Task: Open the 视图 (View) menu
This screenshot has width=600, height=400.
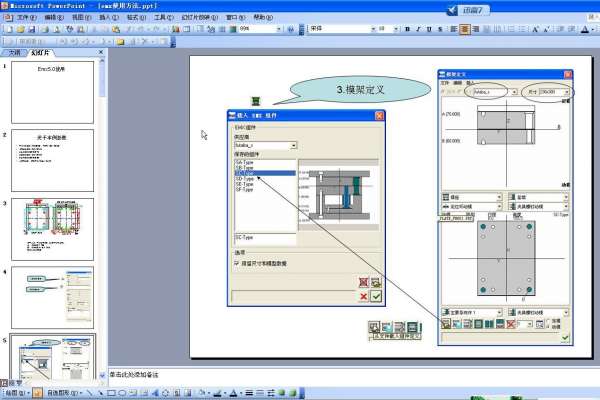Action: pos(81,18)
